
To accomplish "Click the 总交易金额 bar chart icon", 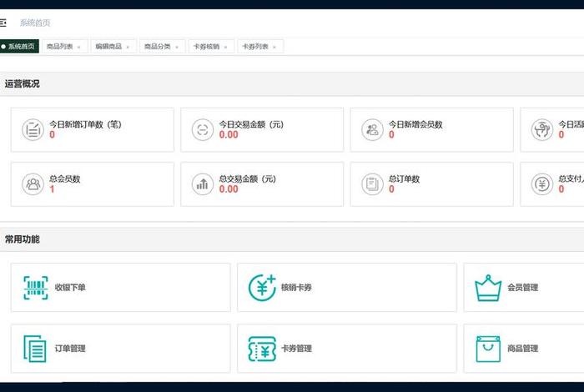I will (x=203, y=183).
